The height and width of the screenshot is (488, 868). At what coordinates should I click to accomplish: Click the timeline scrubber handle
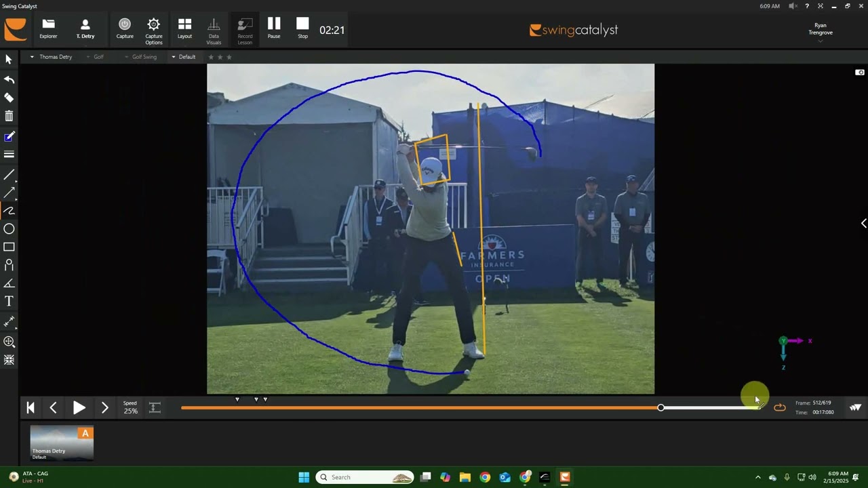click(x=660, y=407)
